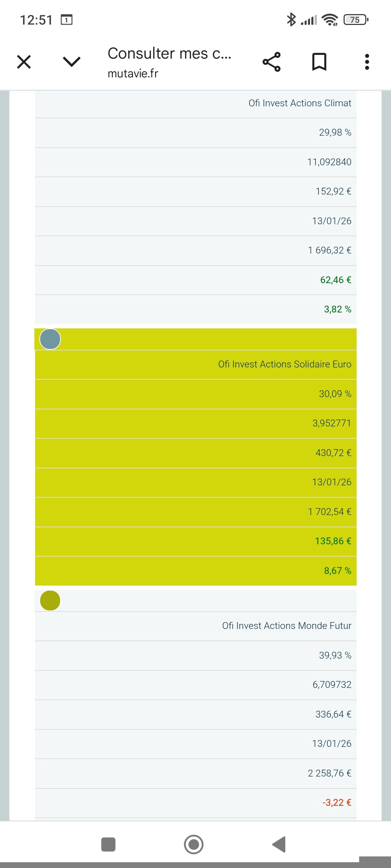Bookmark this mutavie.fr page

(x=319, y=62)
